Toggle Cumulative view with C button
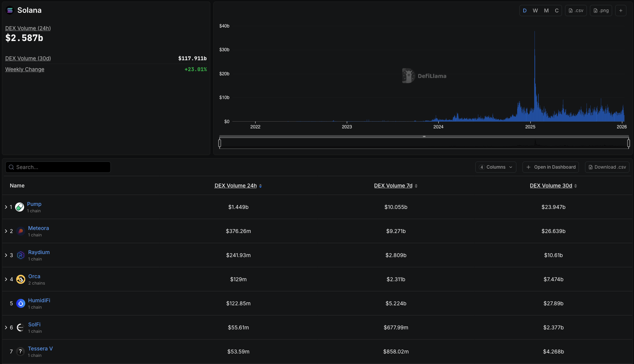The width and height of the screenshot is (634, 364). tap(556, 10)
